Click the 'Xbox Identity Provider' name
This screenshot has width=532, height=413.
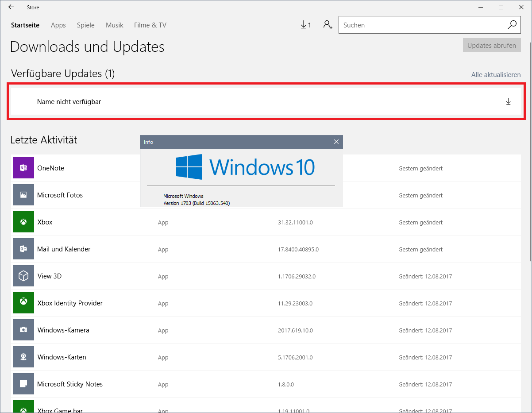tap(70, 303)
